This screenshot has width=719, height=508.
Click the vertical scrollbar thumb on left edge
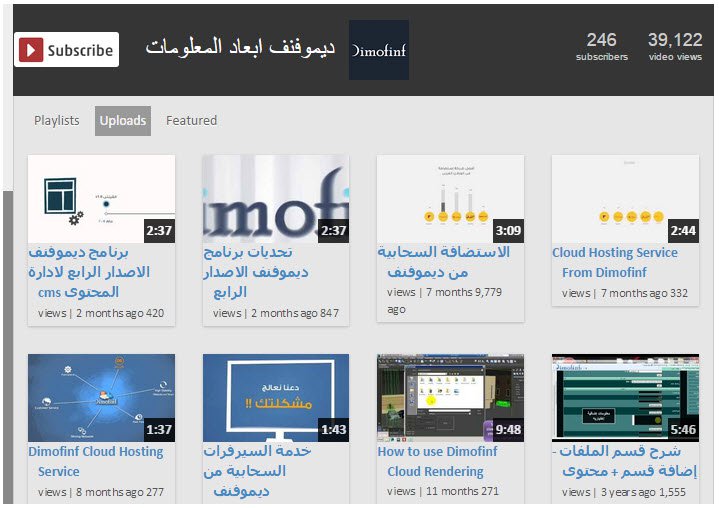pos(8,348)
